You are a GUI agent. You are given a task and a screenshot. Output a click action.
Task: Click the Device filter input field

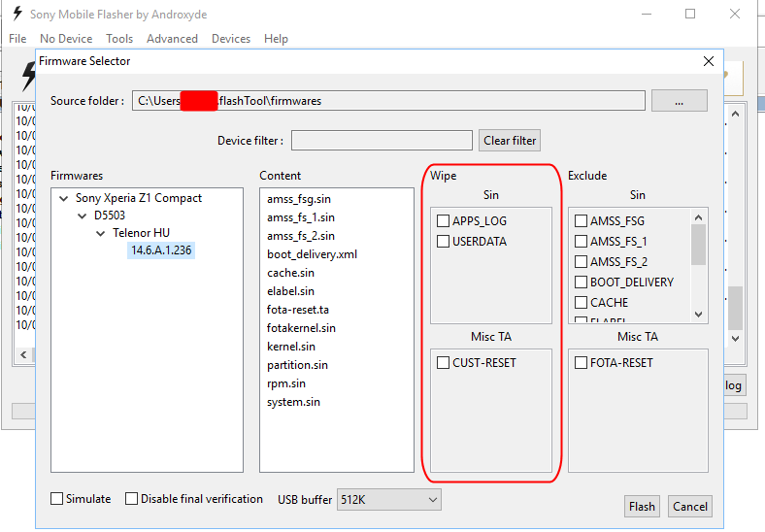pyautogui.click(x=382, y=141)
